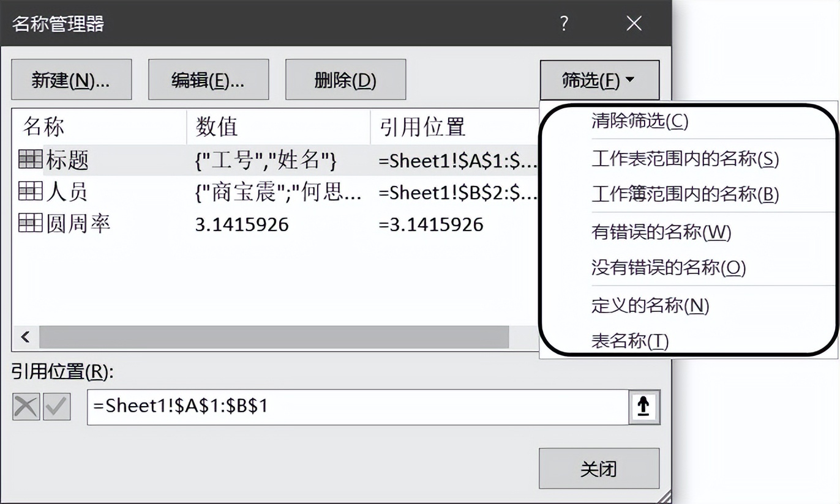Close the Name Manager with 关闭
Viewport: 840px width, 504px height.
[599, 469]
